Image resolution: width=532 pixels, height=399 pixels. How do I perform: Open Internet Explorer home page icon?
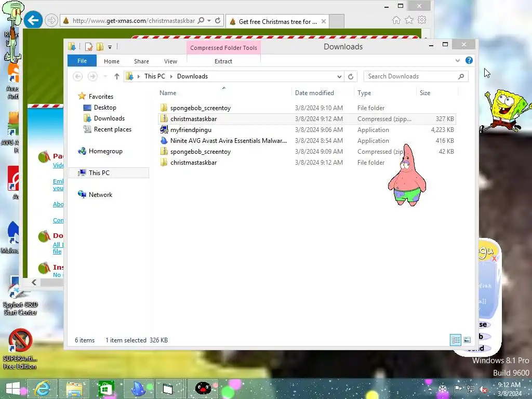[x=396, y=20]
